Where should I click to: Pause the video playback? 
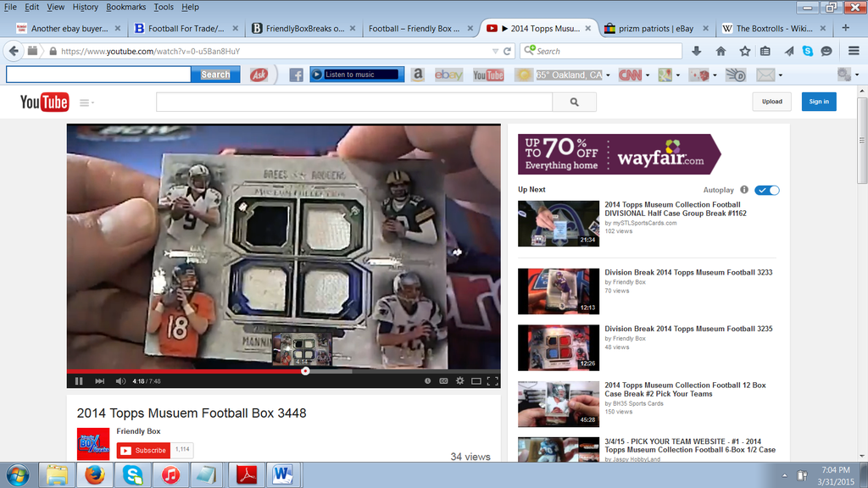pos(79,381)
